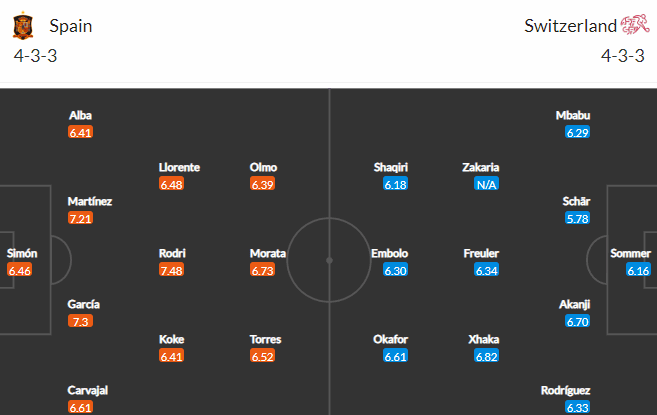Select Spain goalkeeper Simón
Viewport: 657px width, 415px height.
click(x=22, y=253)
